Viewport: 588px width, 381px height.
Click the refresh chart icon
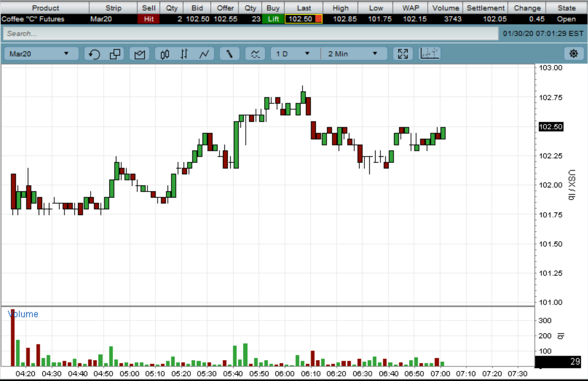[x=94, y=54]
